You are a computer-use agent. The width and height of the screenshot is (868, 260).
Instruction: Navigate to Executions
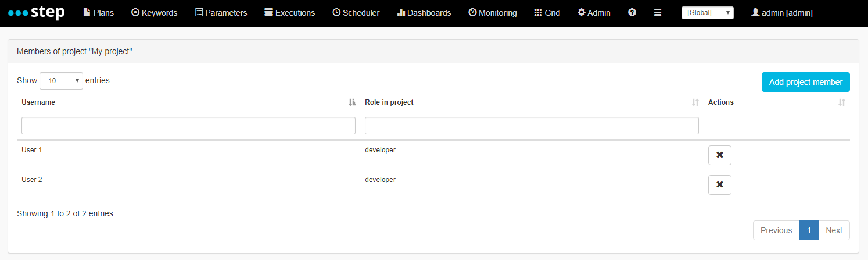(x=289, y=13)
